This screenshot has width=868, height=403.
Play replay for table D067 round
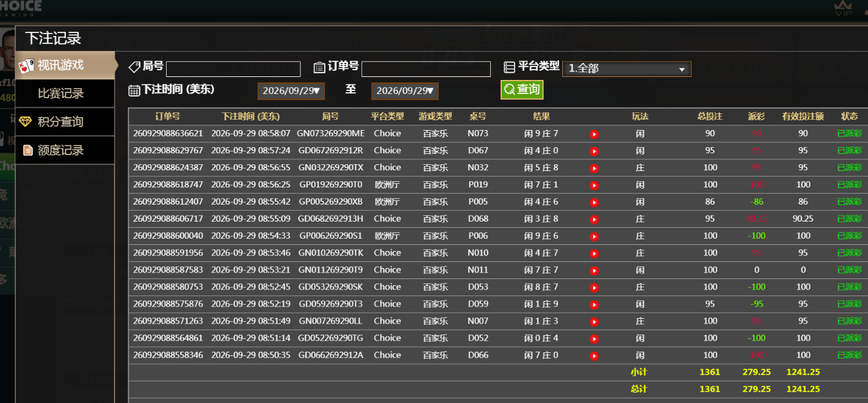(594, 151)
